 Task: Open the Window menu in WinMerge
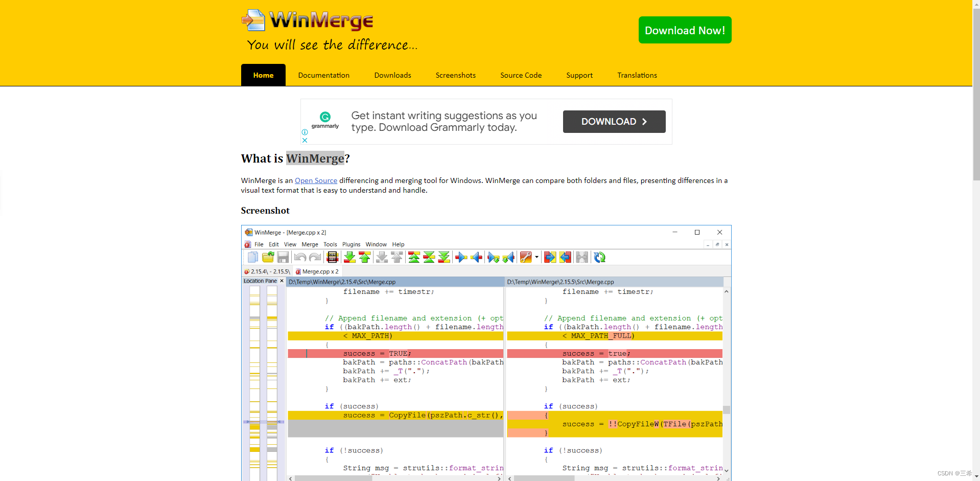point(376,244)
